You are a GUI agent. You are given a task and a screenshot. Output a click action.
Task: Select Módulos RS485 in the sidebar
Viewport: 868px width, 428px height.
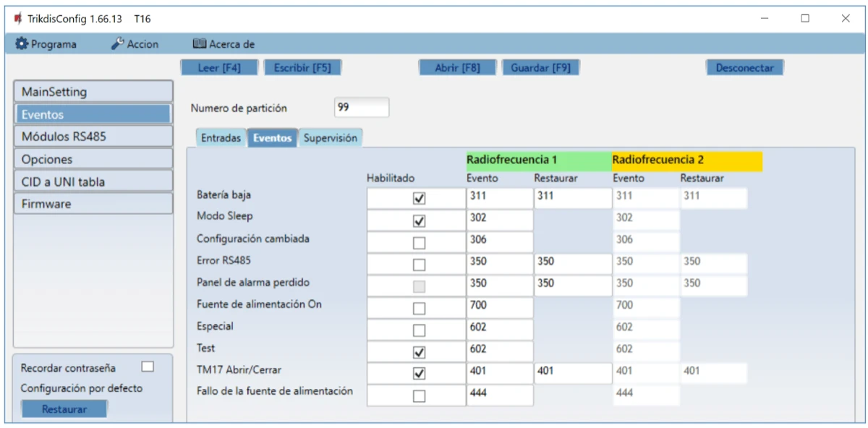93,137
